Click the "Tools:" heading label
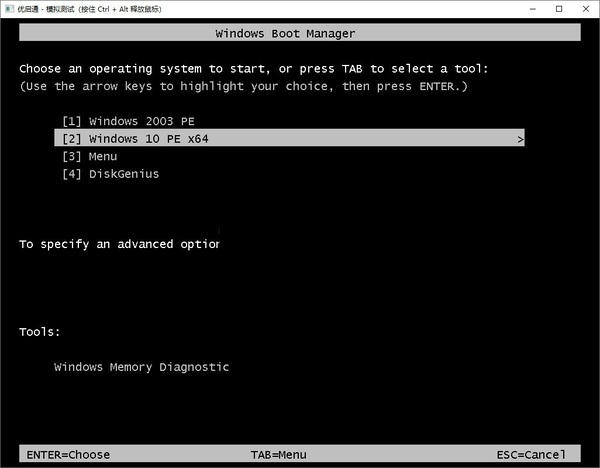This screenshot has height=468, width=600. (40, 332)
